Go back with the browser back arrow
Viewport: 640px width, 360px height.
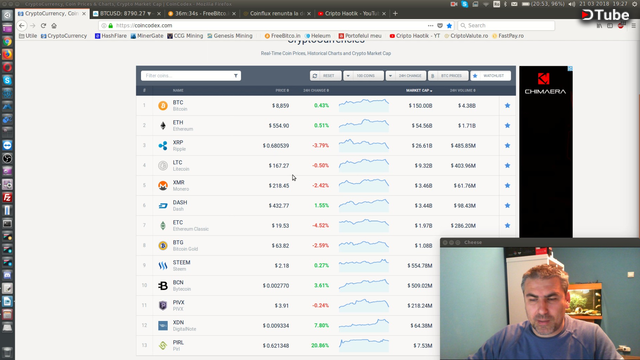pyautogui.click(x=22, y=25)
